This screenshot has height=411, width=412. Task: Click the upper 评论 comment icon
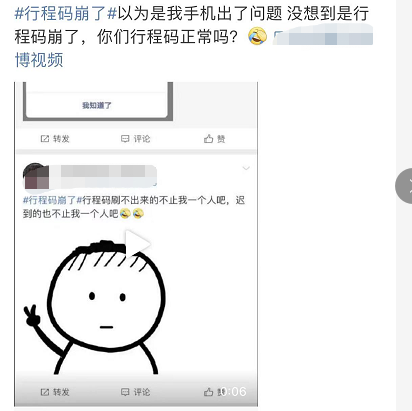135,139
